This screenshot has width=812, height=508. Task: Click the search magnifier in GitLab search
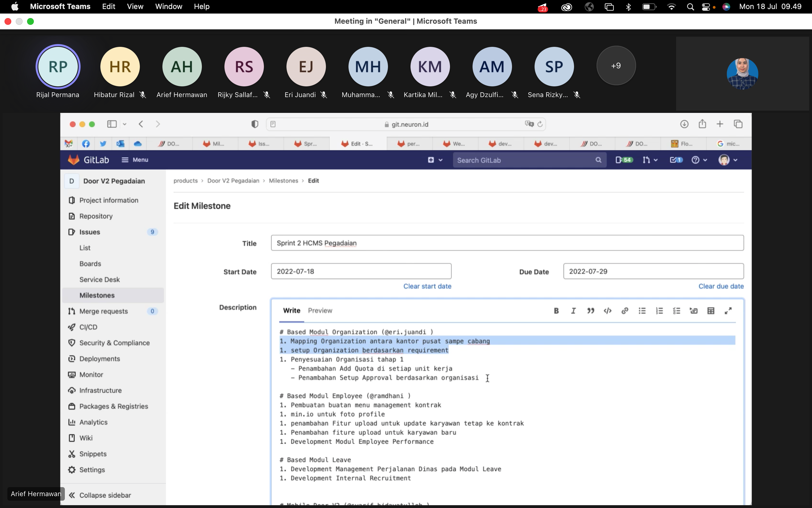pos(598,160)
